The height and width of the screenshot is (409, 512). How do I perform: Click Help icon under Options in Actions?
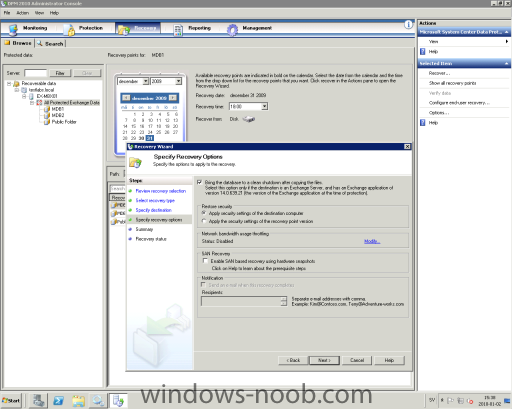pos(423,123)
